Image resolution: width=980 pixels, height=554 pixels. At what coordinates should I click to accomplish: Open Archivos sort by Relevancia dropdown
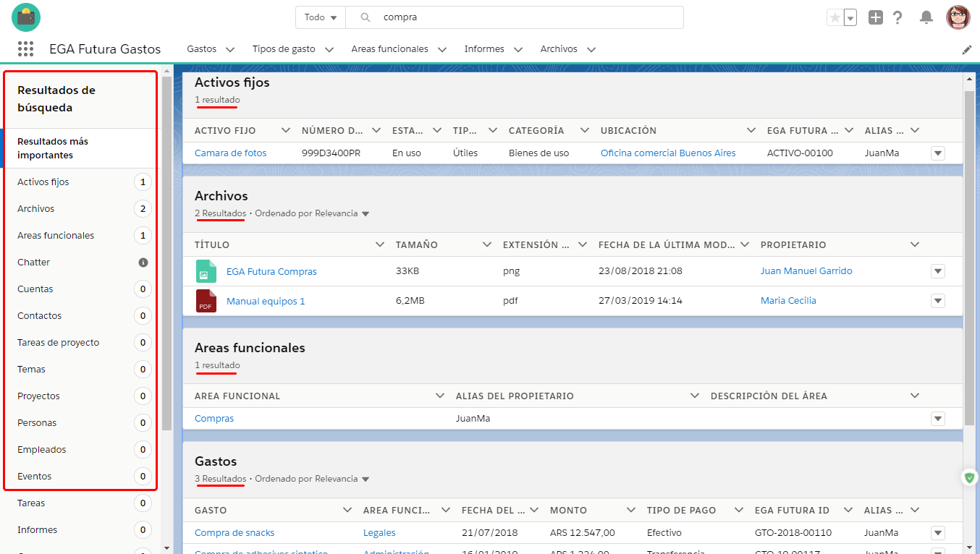(366, 214)
